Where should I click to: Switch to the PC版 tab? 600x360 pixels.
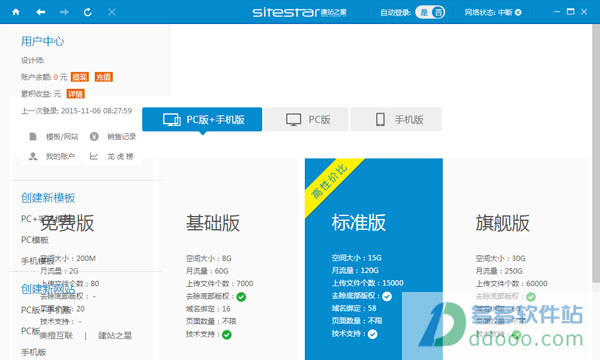(307, 119)
